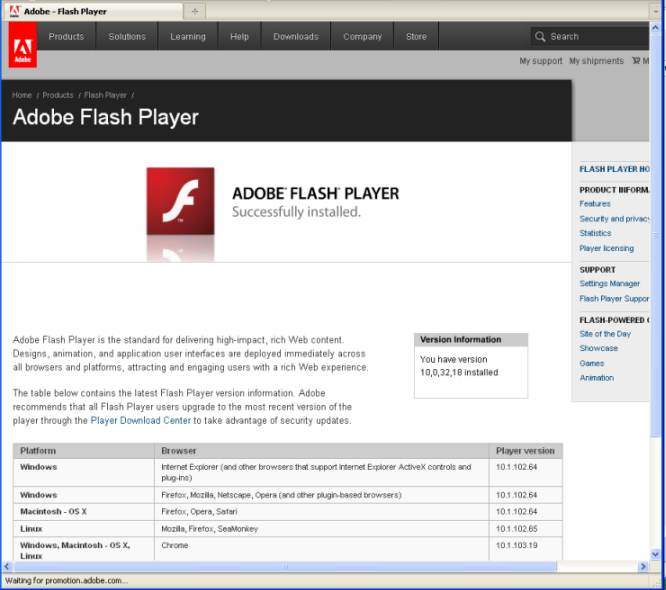The width and height of the screenshot is (666, 590).
Task: Open the My support link
Action: pyautogui.click(x=541, y=61)
